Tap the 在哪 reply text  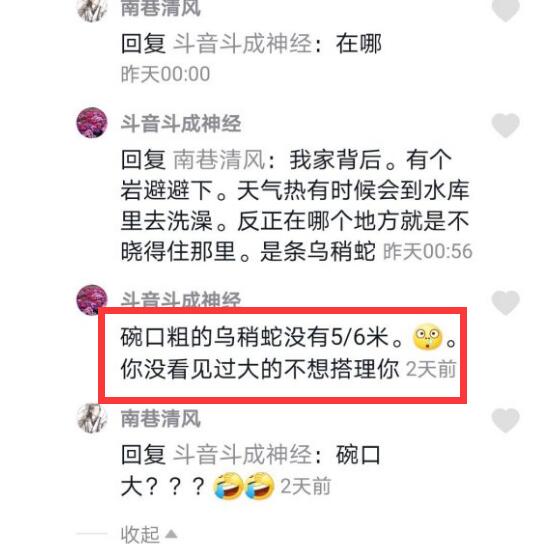coord(358,44)
